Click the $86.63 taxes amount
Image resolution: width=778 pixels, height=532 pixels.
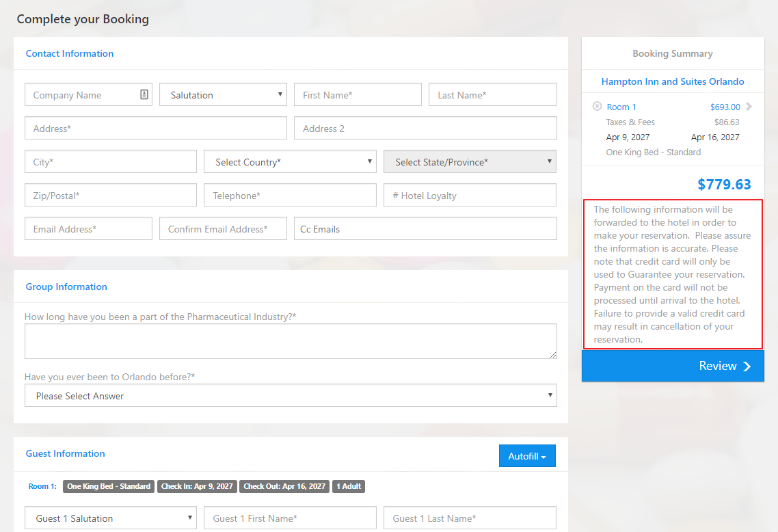[x=727, y=122]
